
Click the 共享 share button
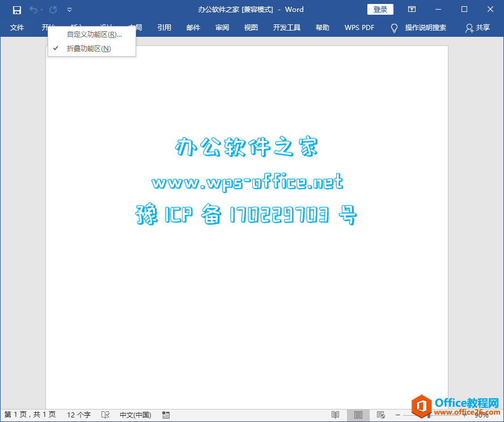point(478,28)
